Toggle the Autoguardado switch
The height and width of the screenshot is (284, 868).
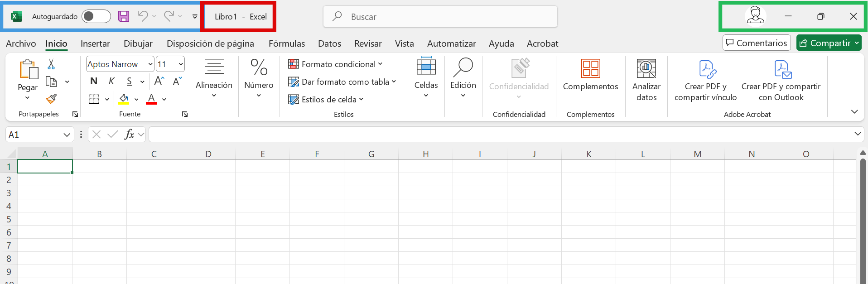[96, 16]
